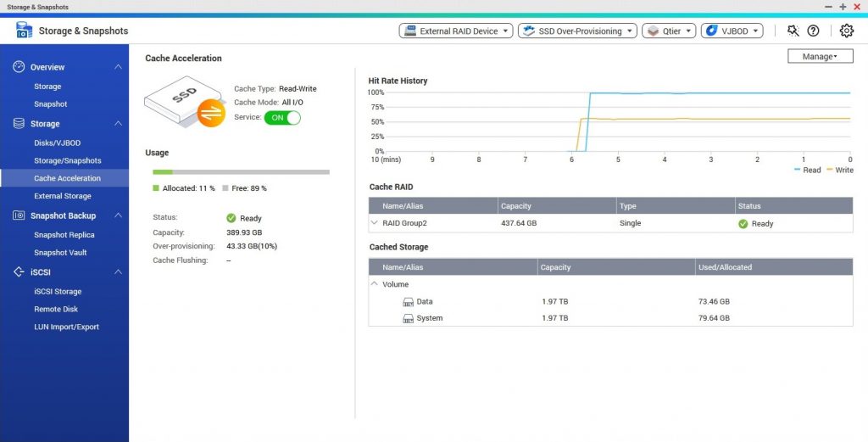Image resolution: width=868 pixels, height=442 pixels.
Task: Select the Data volume row
Action: click(x=610, y=302)
